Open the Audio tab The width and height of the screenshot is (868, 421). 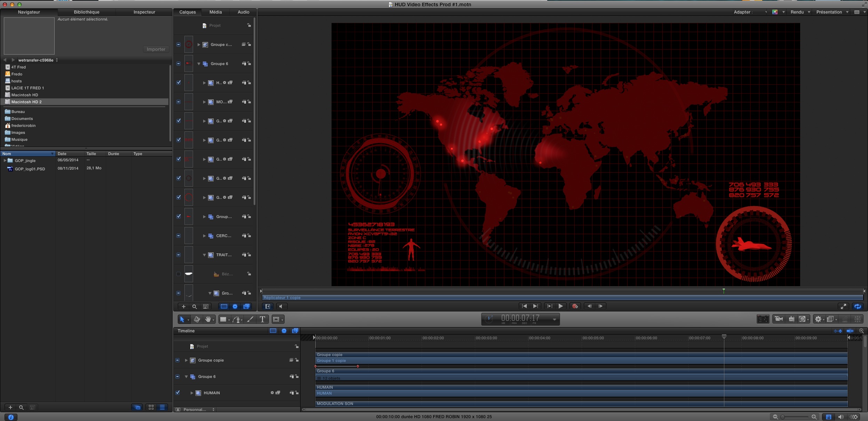tap(243, 12)
